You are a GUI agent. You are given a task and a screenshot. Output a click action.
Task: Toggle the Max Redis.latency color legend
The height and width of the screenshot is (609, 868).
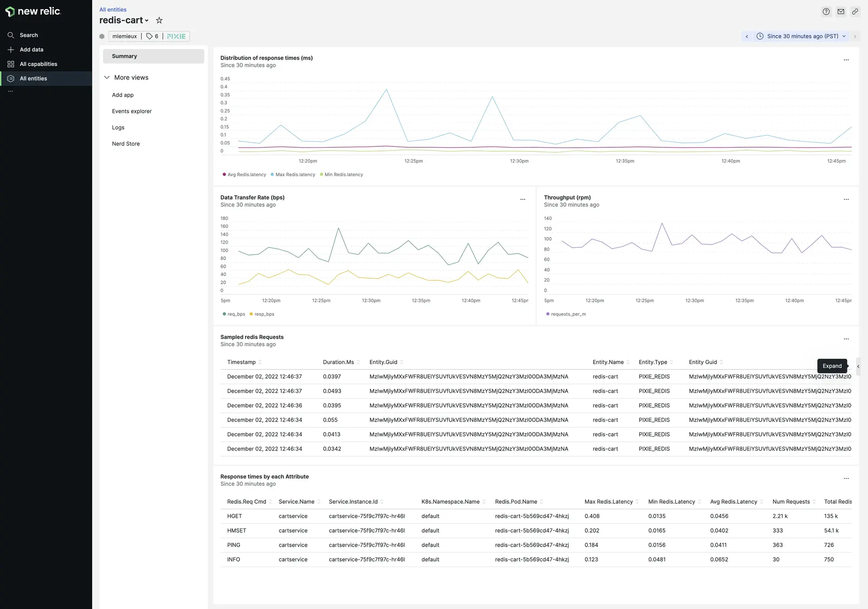[292, 175]
